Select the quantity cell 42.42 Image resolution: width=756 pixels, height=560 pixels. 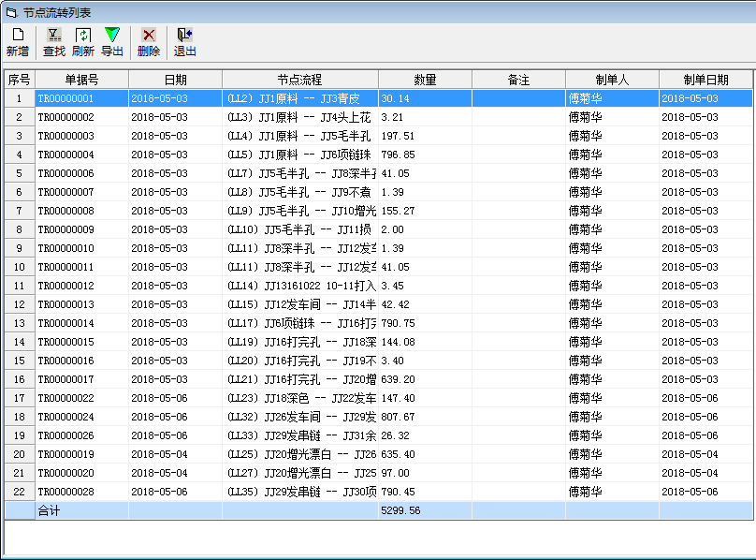425,304
